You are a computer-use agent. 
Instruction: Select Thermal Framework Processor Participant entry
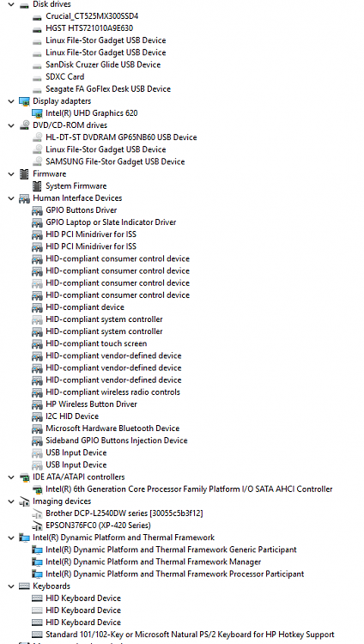174,574
